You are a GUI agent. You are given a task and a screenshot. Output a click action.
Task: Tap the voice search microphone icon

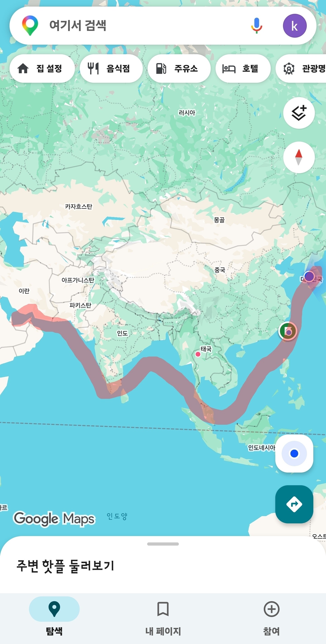256,25
